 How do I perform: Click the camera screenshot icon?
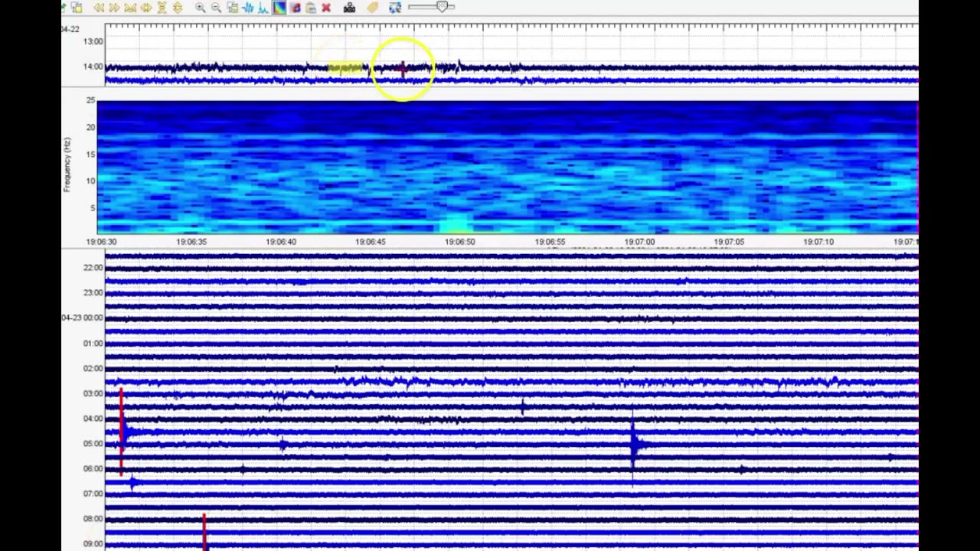(349, 8)
